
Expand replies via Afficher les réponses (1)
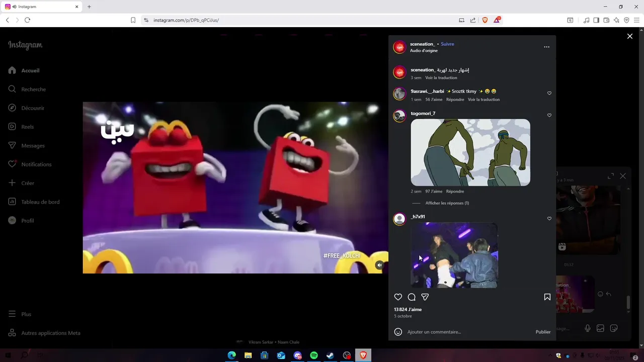[447, 203]
